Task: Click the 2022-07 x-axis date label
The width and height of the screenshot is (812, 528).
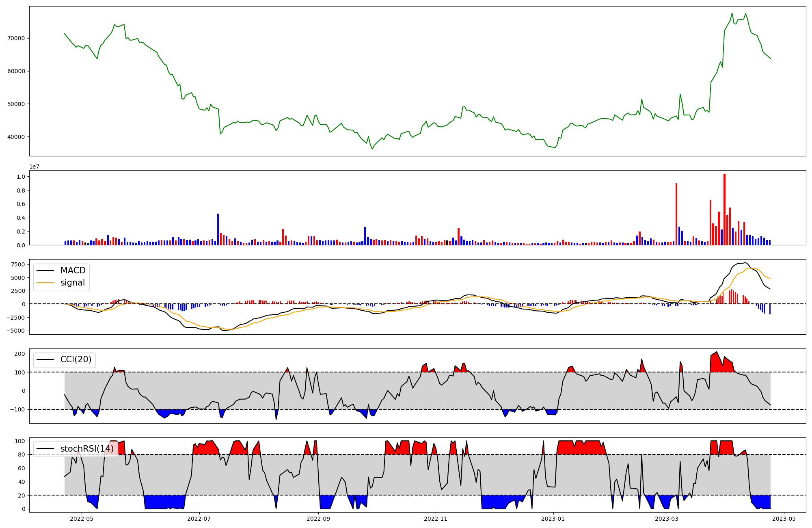Action: [x=199, y=518]
